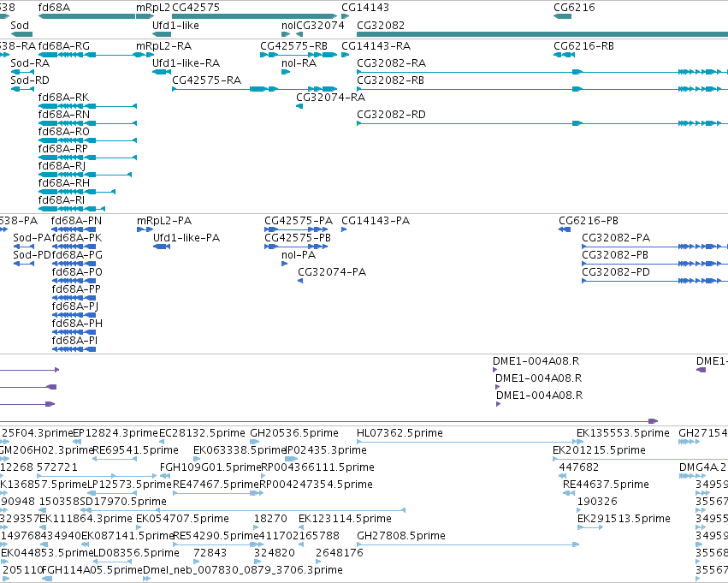Image resolution: width=728 pixels, height=583 pixels.
Task: Select the mRpL2 gene label
Action: coord(153,8)
